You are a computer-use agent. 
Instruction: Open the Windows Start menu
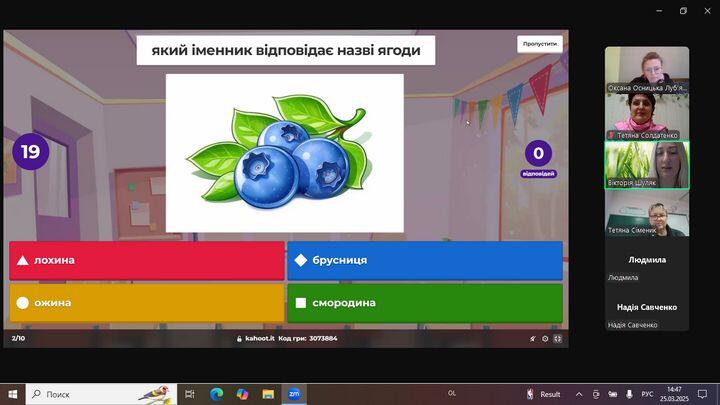(13, 394)
